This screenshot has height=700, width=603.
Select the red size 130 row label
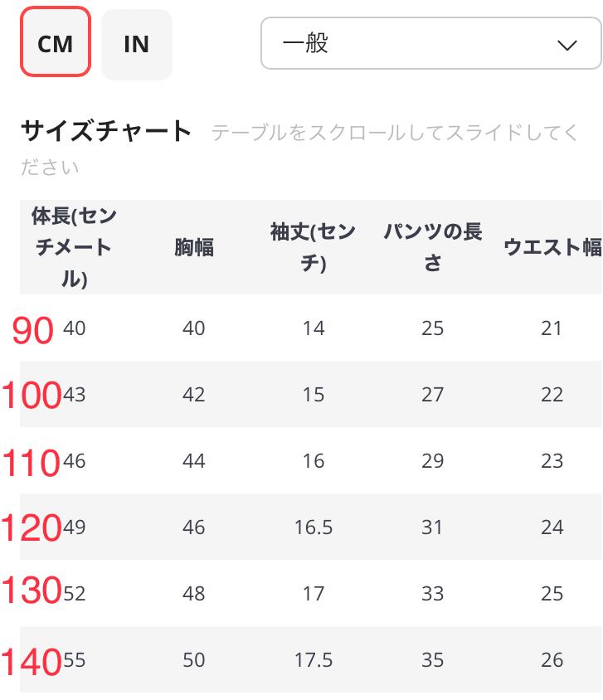tap(32, 590)
